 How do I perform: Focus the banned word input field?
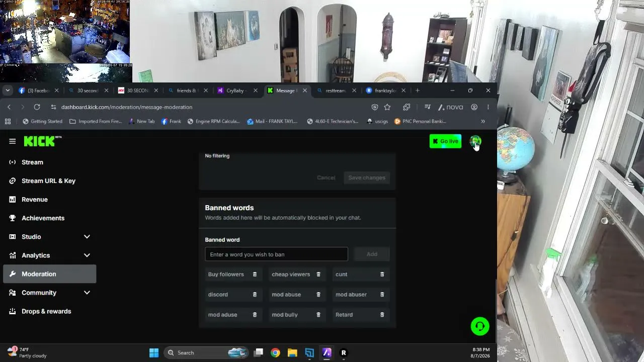[x=276, y=254]
